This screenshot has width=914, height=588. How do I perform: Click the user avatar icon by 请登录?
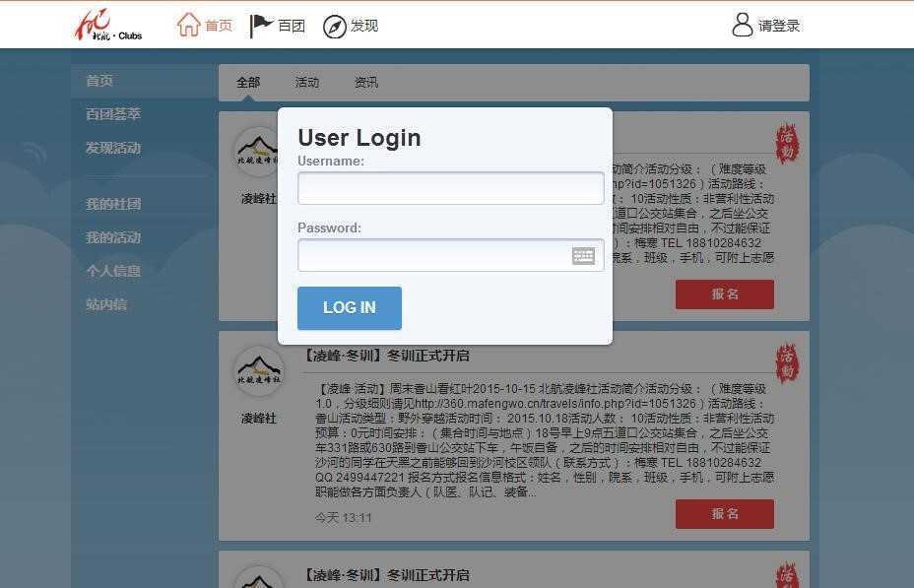742,25
